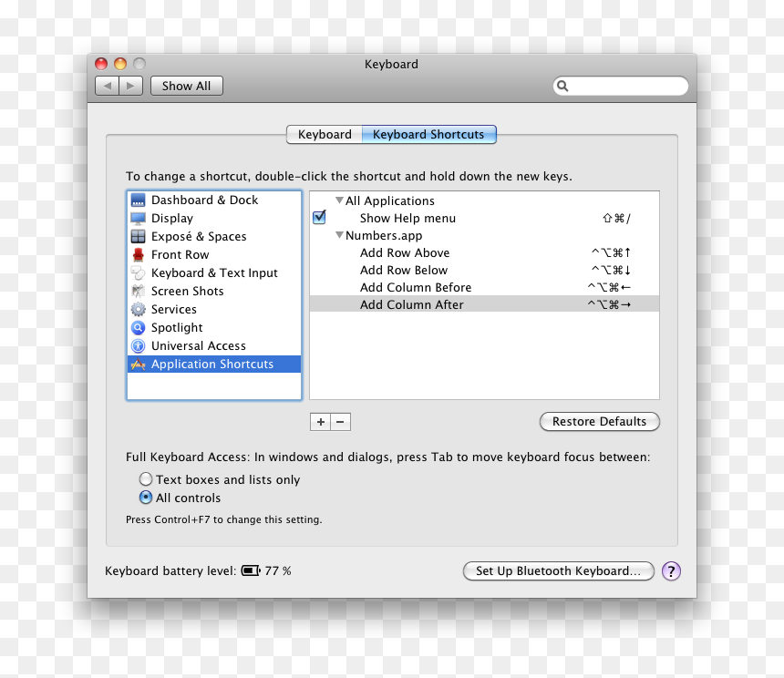784x678 pixels.
Task: Click the Show All button
Action: tap(187, 86)
